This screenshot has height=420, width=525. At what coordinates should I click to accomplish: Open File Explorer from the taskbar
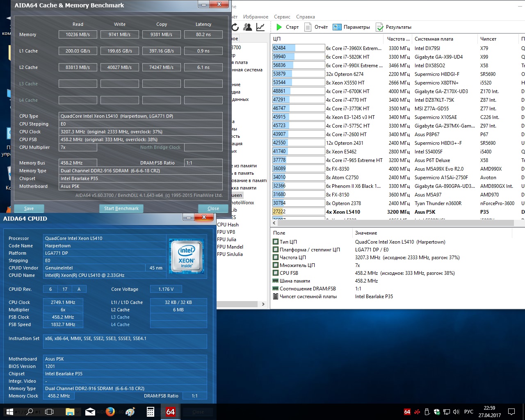coord(70,412)
